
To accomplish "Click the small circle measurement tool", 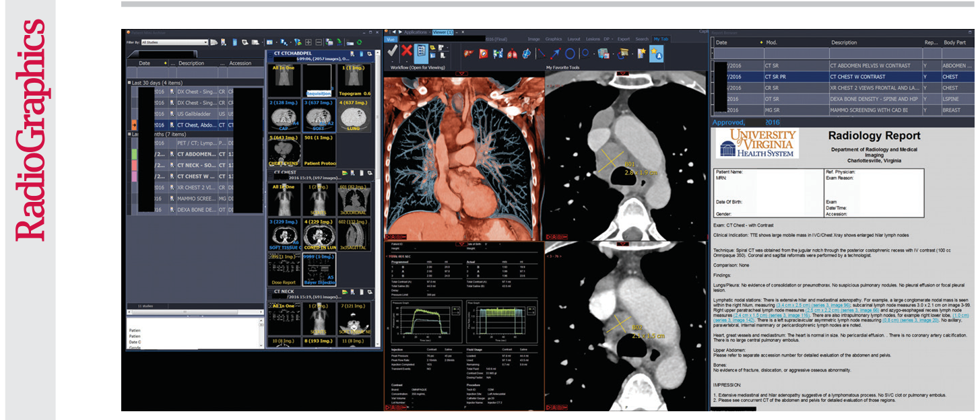I will coord(585,53).
